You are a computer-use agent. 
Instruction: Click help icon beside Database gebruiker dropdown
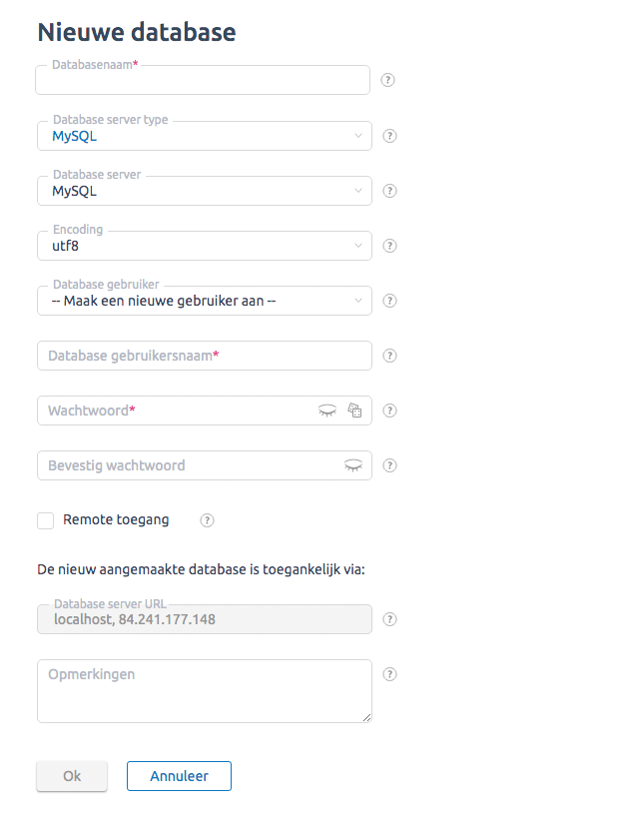pos(390,301)
